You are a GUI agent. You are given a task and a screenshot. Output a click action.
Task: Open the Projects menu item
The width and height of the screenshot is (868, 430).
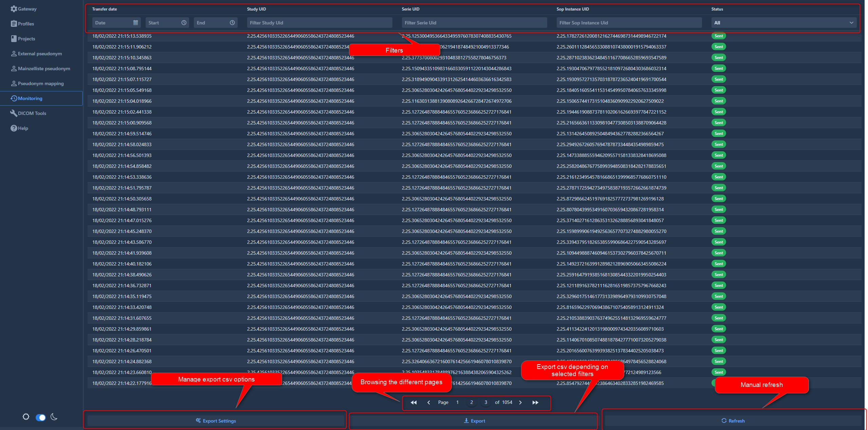coord(41,39)
